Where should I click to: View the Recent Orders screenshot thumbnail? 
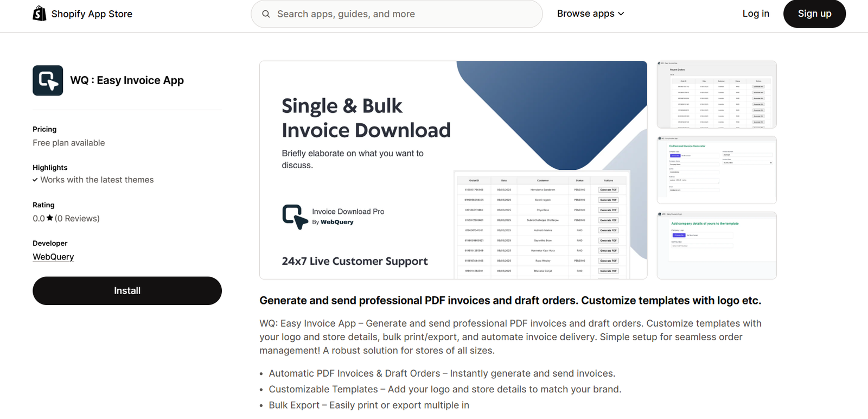716,94
